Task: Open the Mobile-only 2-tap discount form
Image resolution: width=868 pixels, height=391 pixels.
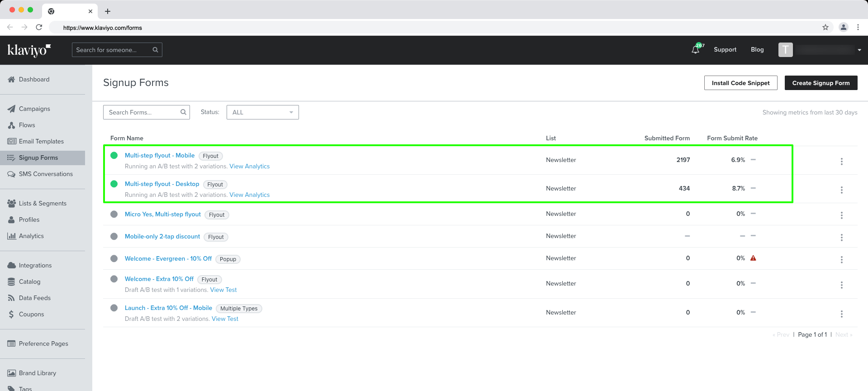Action: click(x=162, y=236)
